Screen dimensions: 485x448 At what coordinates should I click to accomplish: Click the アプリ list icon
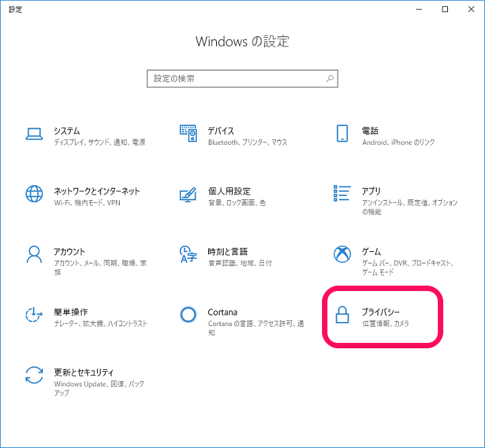(342, 193)
